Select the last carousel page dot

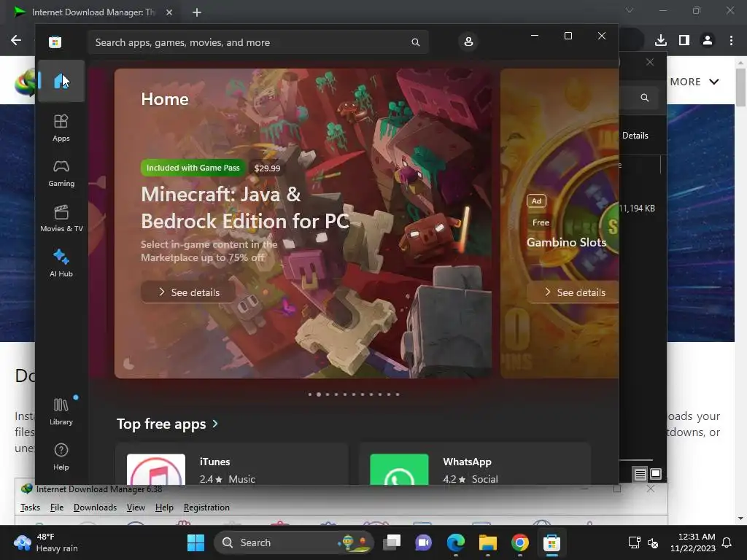(398, 394)
